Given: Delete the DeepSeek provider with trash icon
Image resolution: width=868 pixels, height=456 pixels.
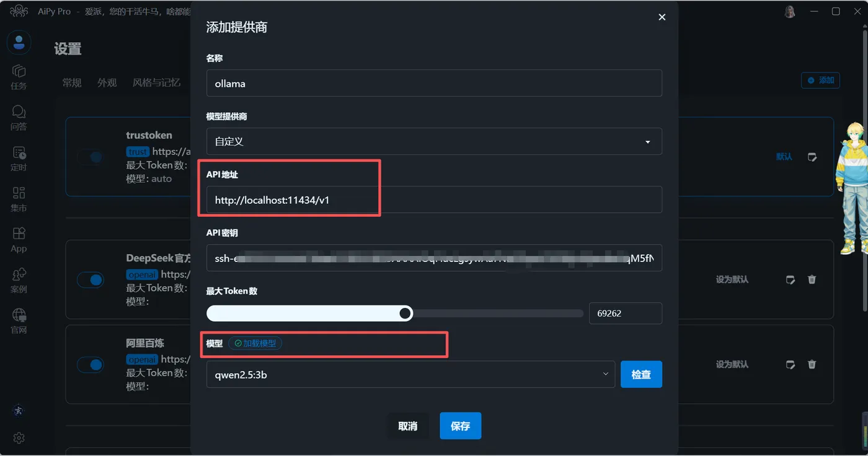Looking at the screenshot, I should [x=812, y=280].
